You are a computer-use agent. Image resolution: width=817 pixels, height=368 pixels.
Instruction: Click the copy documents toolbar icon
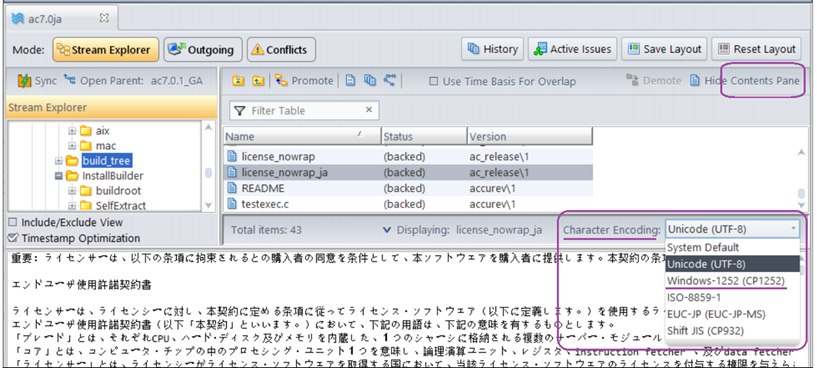(370, 80)
